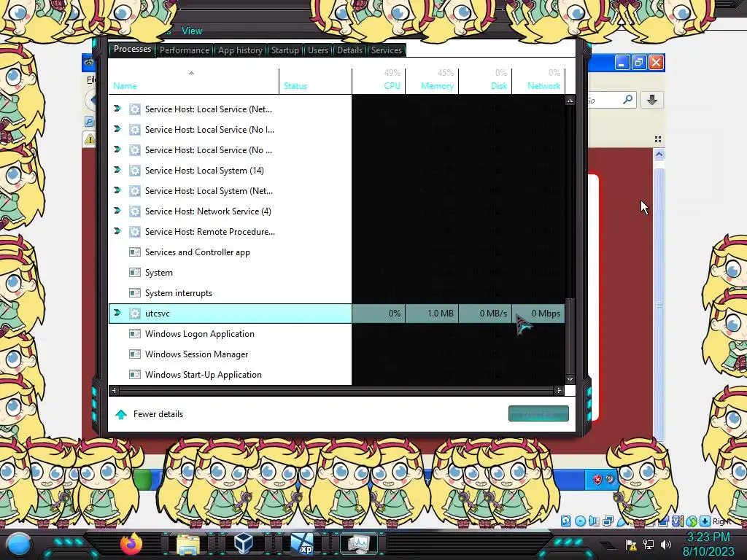Open VirtualBox from the taskbar
This screenshot has height=560, width=747.
point(244,544)
